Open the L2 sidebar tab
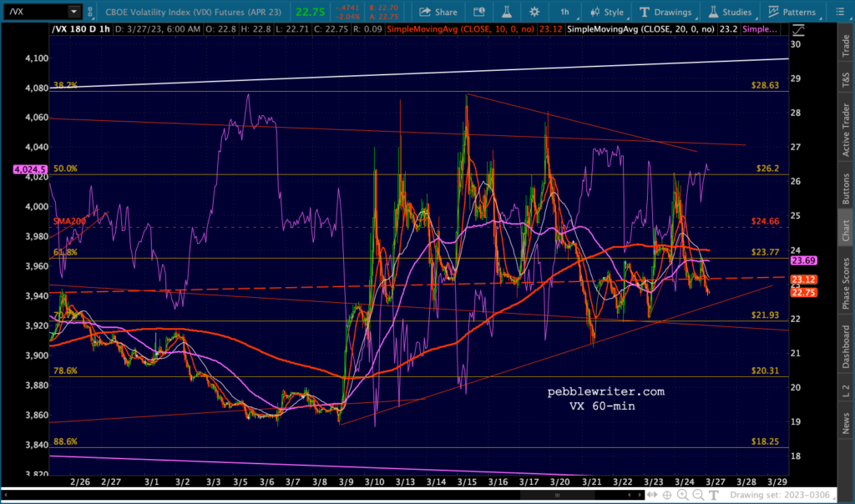855x504 pixels. (x=846, y=391)
